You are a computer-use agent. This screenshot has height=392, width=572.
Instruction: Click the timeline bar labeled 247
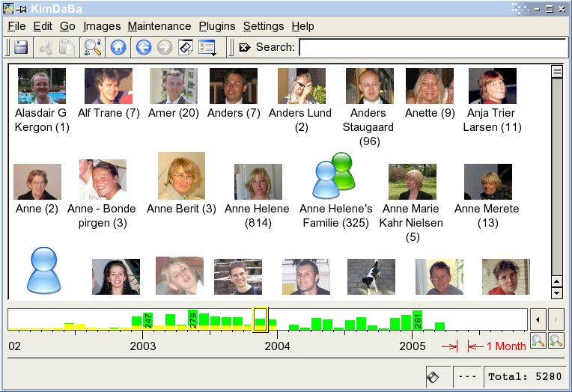click(147, 321)
